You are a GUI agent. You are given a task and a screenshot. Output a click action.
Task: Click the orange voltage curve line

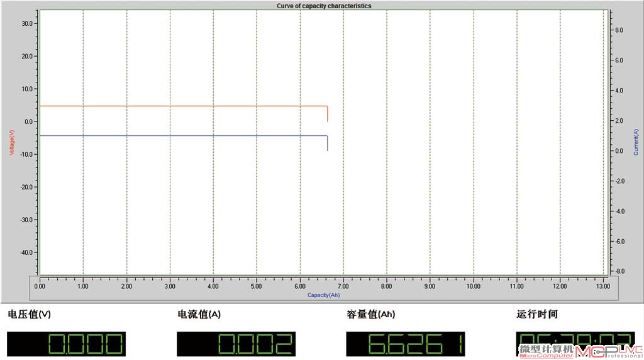pyautogui.click(x=183, y=106)
